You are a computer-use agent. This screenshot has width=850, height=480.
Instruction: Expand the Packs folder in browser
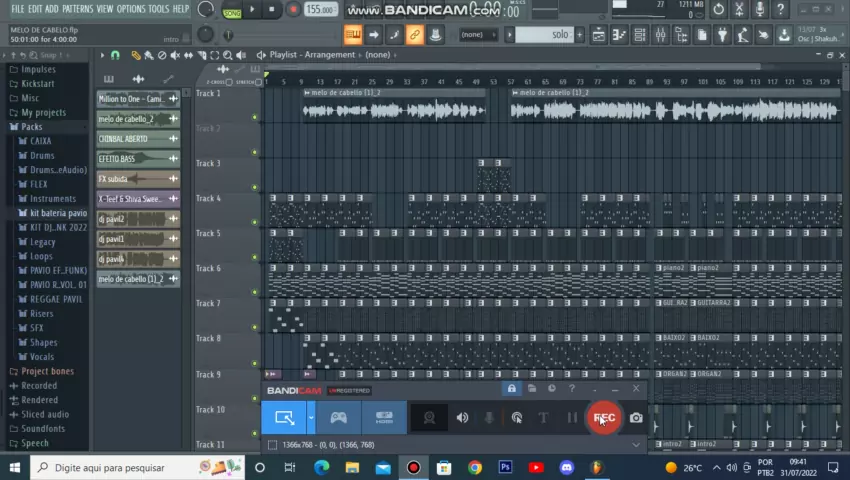click(x=31, y=127)
